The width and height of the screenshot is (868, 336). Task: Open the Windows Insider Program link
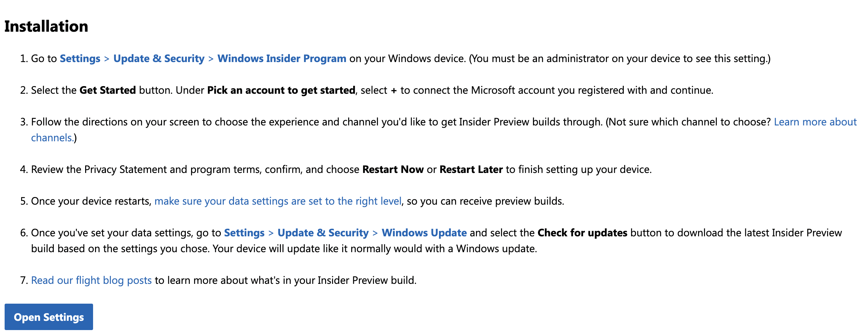pos(282,59)
